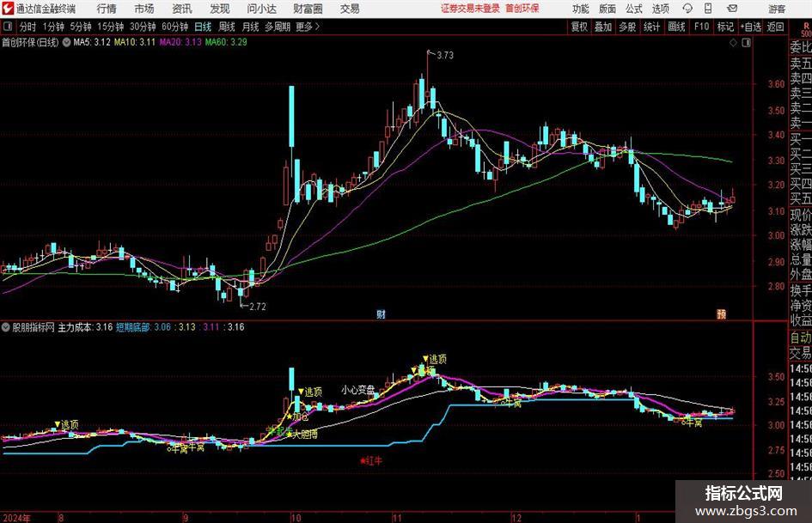This screenshot has width=812, height=523.
Task: Open the 选项 menu
Action: point(660,9)
